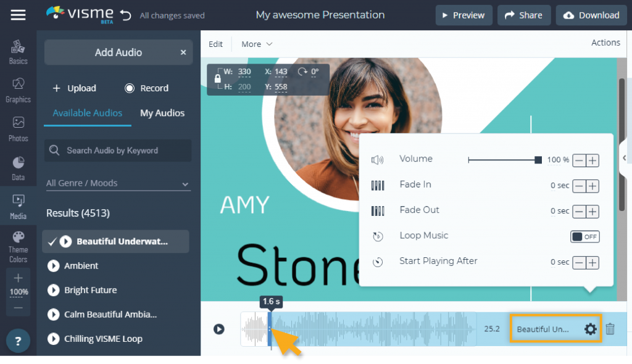The width and height of the screenshot is (632, 364).
Task: Toggle Loop Music switch
Action: (584, 237)
